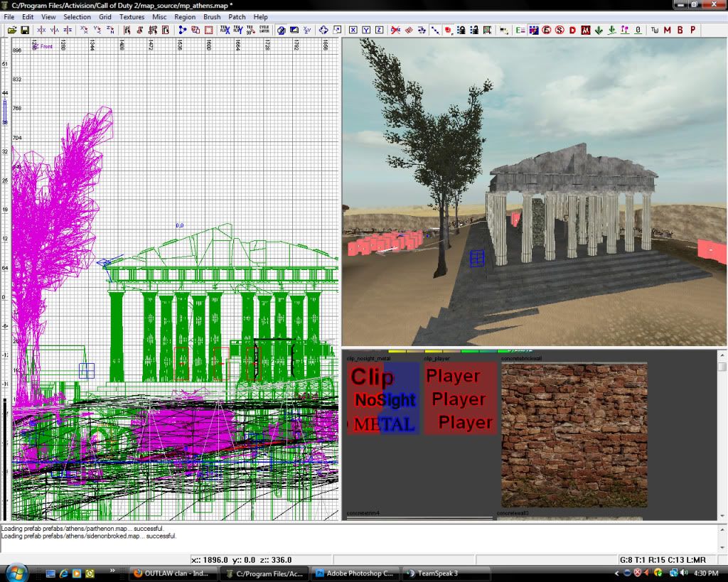The image size is (728, 582).
Task: Open the Textures menu
Action: coord(132,16)
